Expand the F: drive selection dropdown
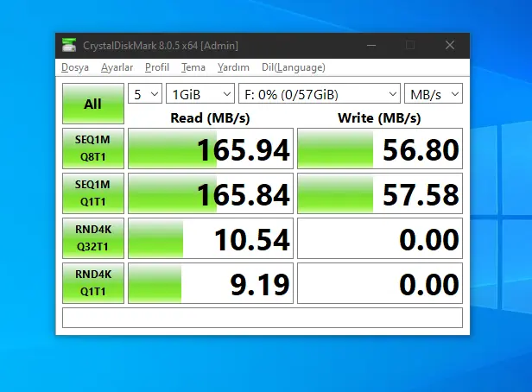The height and width of the screenshot is (392, 532). coord(320,93)
